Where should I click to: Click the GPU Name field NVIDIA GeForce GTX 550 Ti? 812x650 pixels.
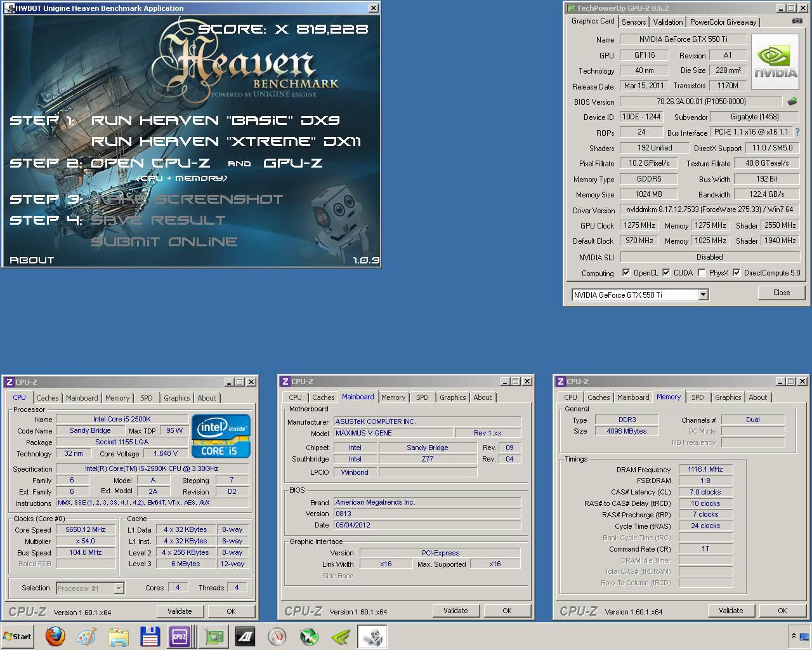(683, 39)
